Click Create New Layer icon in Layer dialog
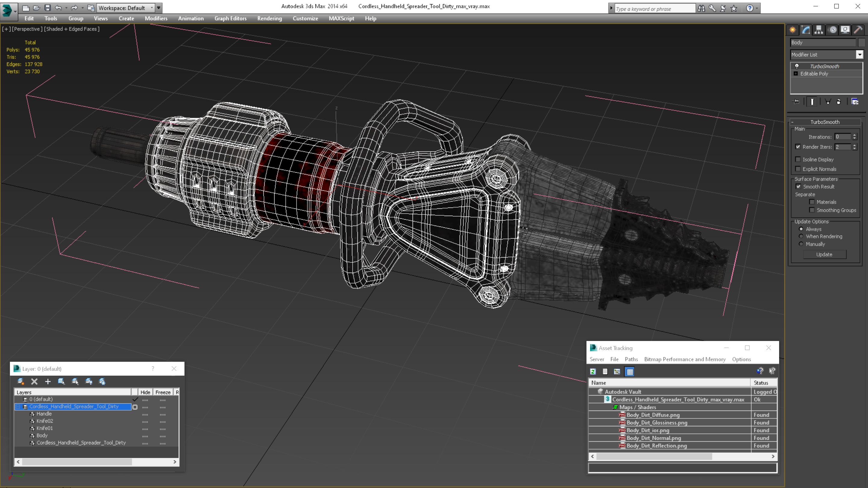Viewport: 868px width, 488px height. click(20, 381)
